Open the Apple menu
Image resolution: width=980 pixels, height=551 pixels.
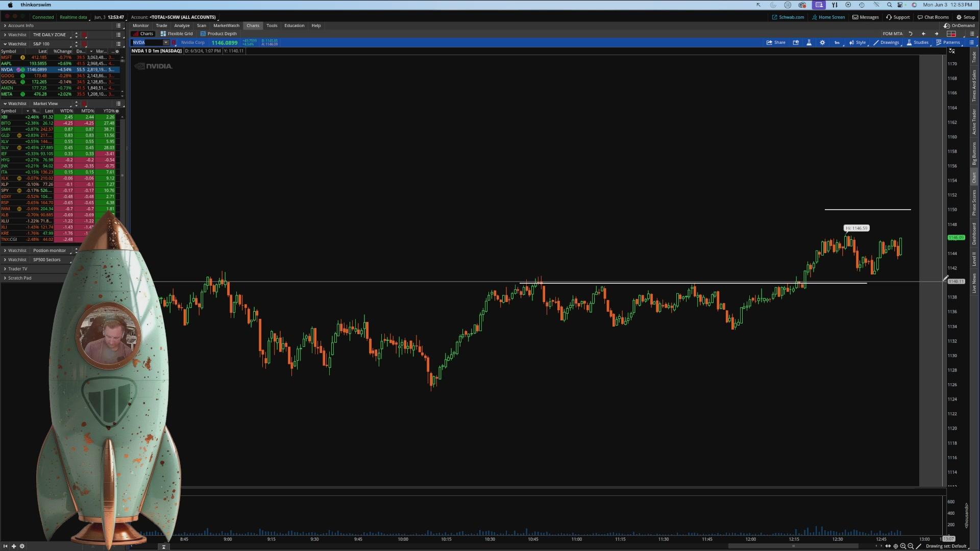click(10, 5)
